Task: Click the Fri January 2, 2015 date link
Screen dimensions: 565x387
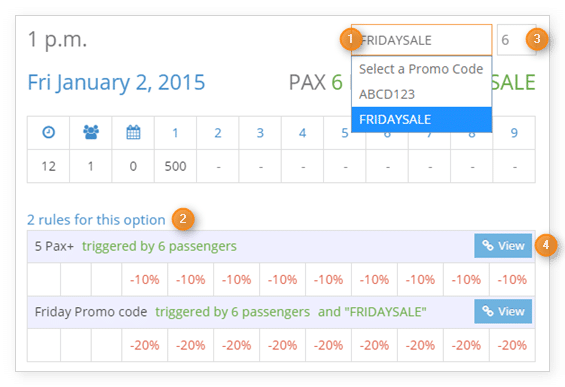Action: tap(116, 83)
